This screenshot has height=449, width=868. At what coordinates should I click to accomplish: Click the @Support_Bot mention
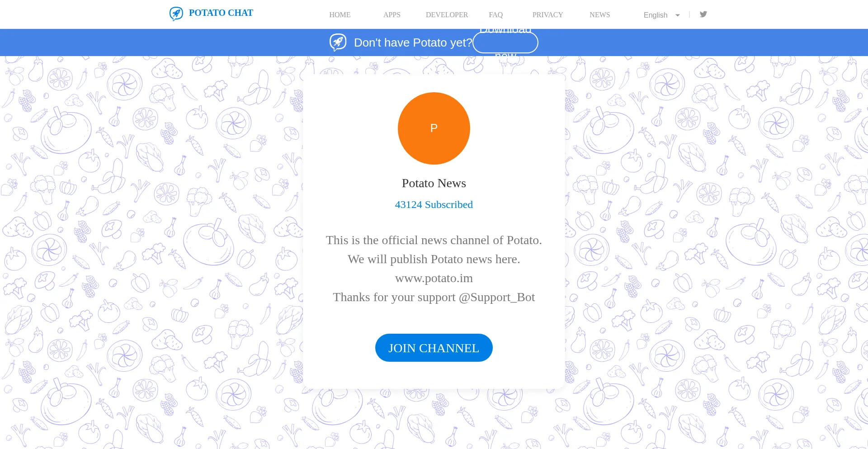[497, 297]
